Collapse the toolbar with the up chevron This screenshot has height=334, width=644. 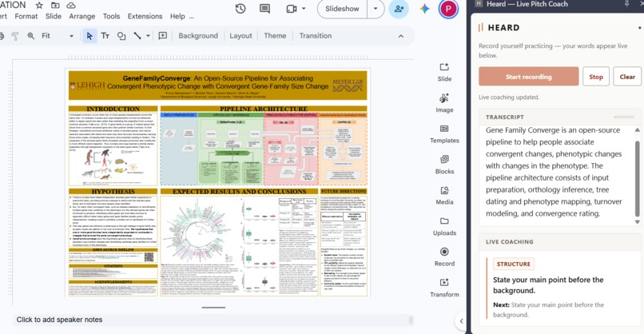[401, 36]
